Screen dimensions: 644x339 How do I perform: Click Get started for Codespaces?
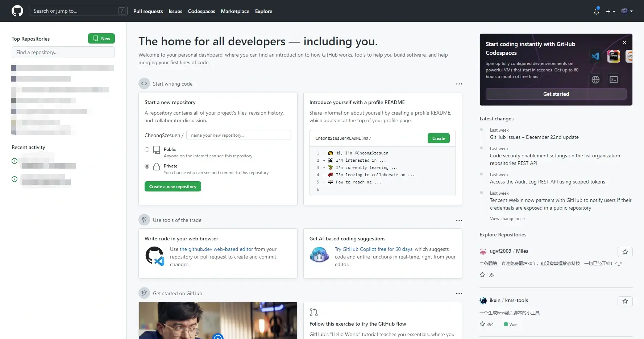[556, 94]
